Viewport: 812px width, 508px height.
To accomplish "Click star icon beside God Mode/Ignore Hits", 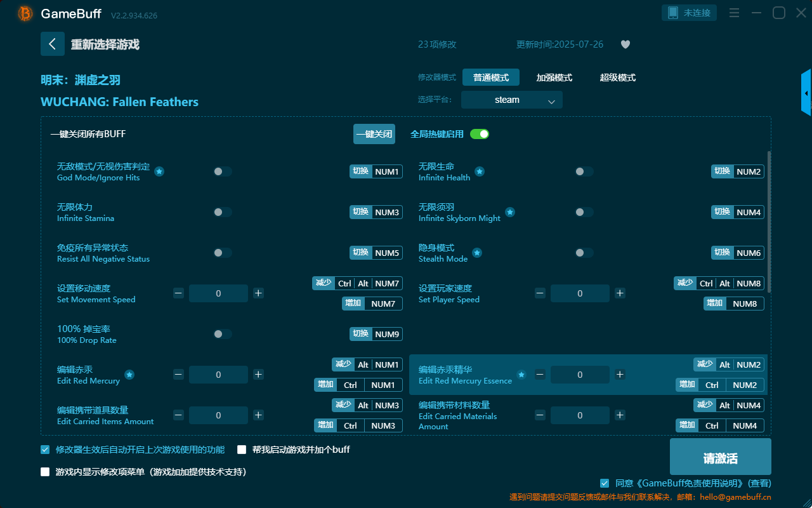I will click(x=159, y=171).
